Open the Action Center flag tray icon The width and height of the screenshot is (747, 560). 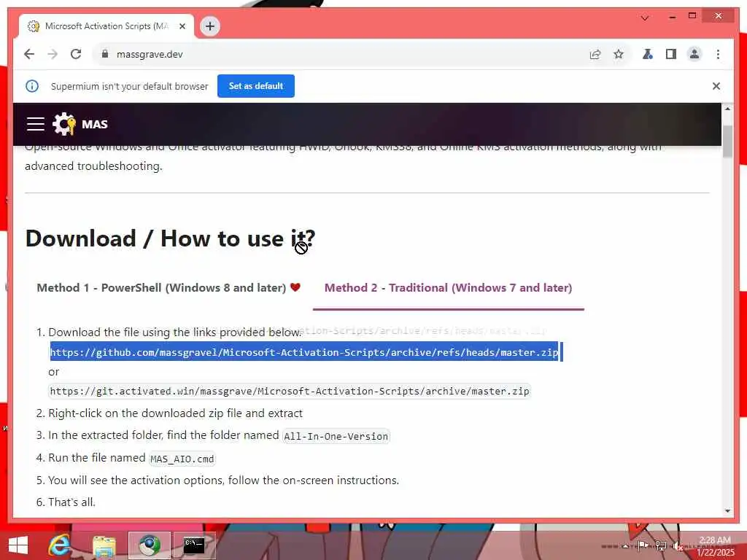click(x=642, y=545)
